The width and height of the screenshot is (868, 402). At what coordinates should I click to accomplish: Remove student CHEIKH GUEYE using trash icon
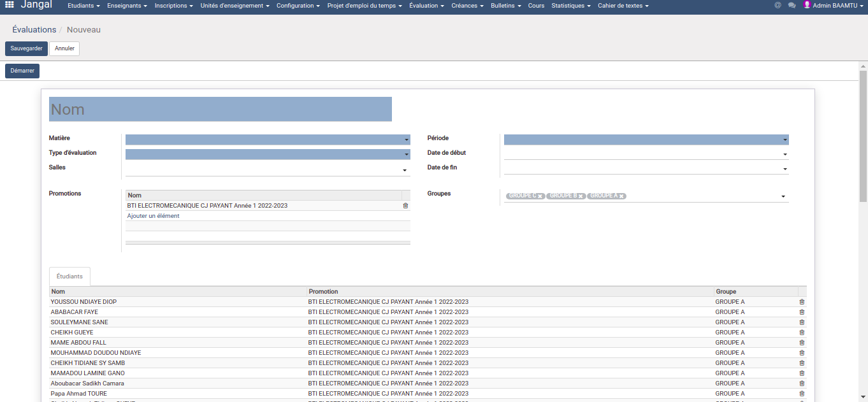(802, 333)
